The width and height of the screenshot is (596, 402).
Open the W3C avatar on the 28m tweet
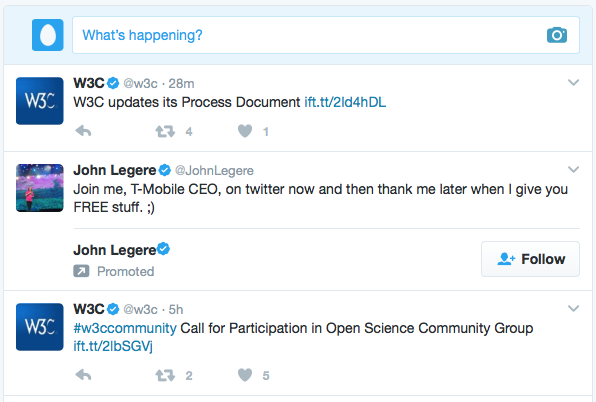tap(40, 101)
